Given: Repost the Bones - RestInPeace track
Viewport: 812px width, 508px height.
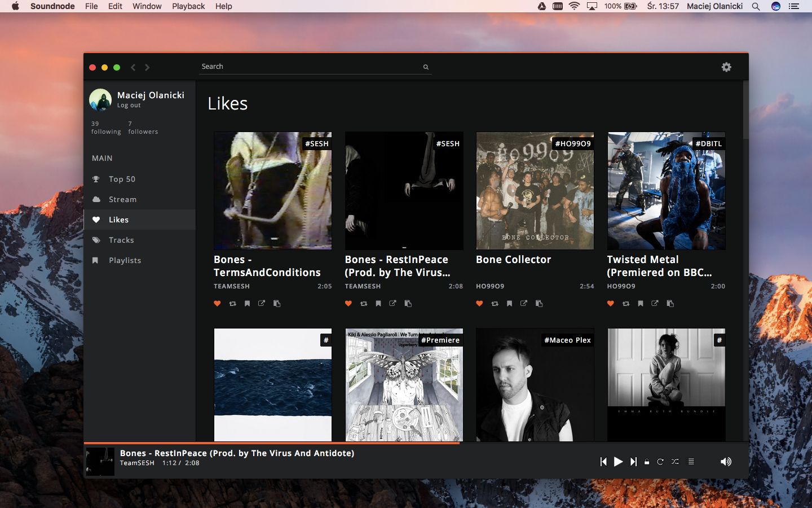Looking at the screenshot, I should [x=364, y=304].
